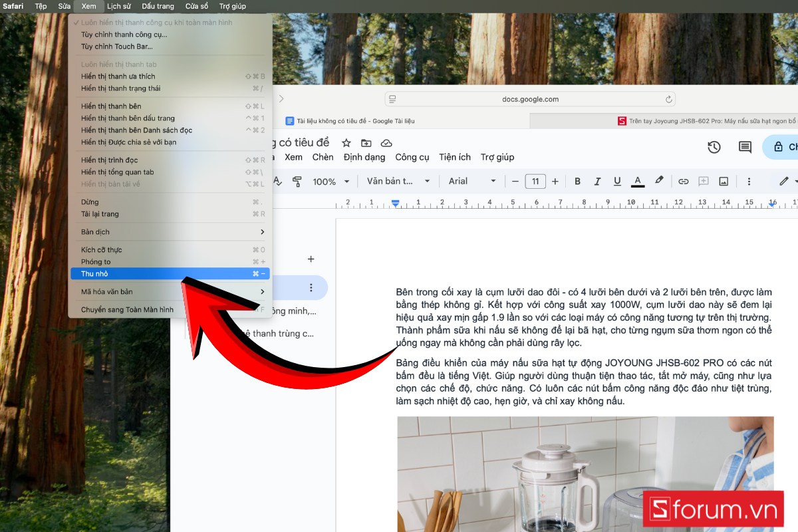
Task: Check cloud save status icon
Action: point(386,143)
